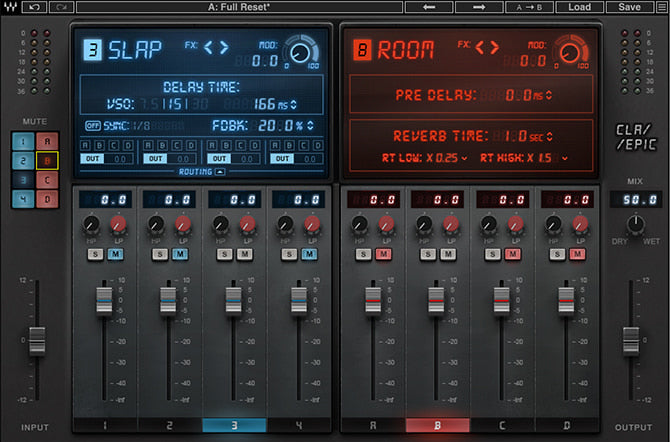Route second group to reverb B
The image size is (670, 442).
click(162, 145)
